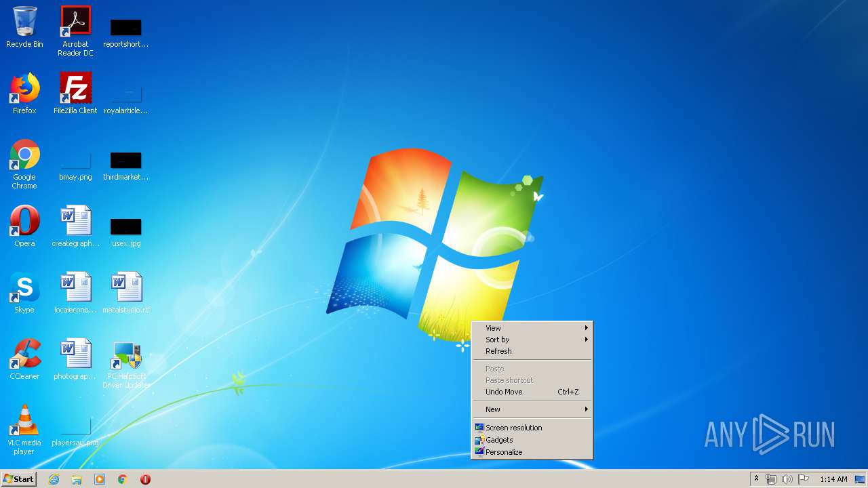Select the creategraph Word document
This screenshot has height=488, width=868.
75,226
